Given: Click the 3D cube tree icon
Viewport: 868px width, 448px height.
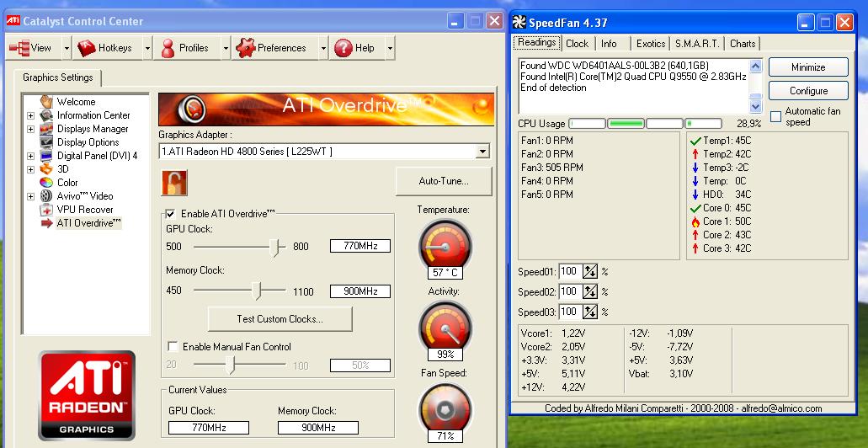Looking at the screenshot, I should 46,169.
